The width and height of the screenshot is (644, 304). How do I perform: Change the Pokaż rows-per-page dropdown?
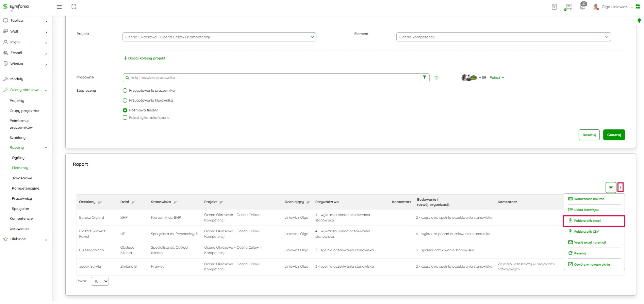click(x=100, y=281)
